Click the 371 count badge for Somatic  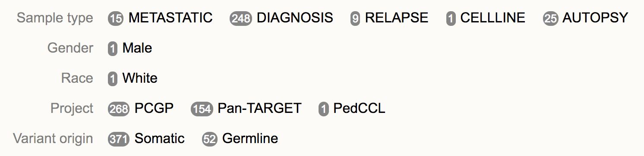[x=119, y=139]
